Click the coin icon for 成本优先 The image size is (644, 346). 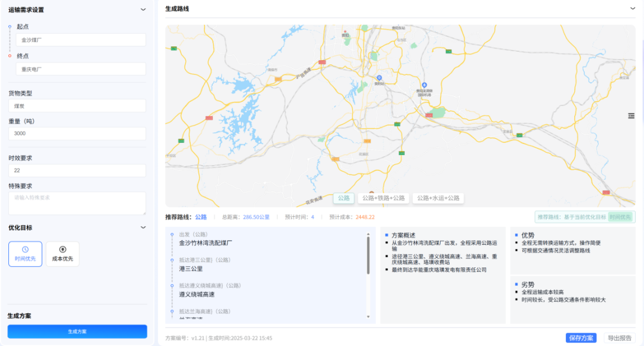[x=63, y=250]
